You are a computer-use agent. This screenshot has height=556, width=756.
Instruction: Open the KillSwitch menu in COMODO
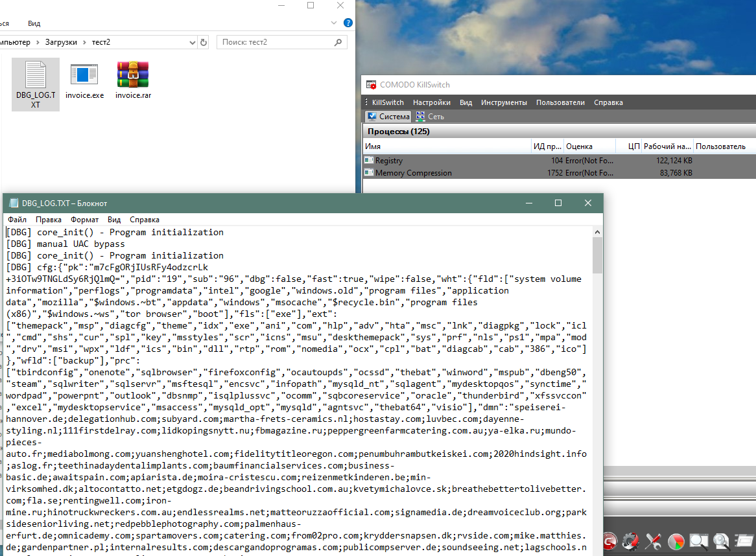(x=388, y=102)
